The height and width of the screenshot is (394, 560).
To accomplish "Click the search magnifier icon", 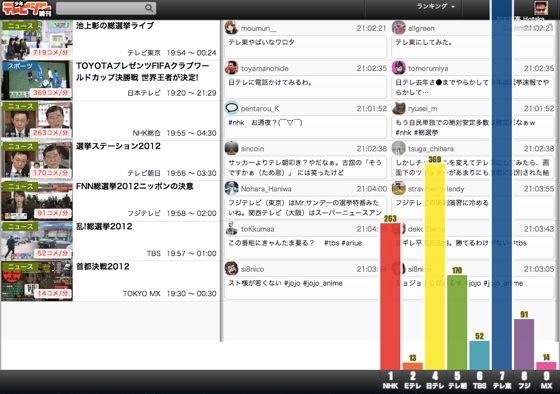I will (149, 8).
